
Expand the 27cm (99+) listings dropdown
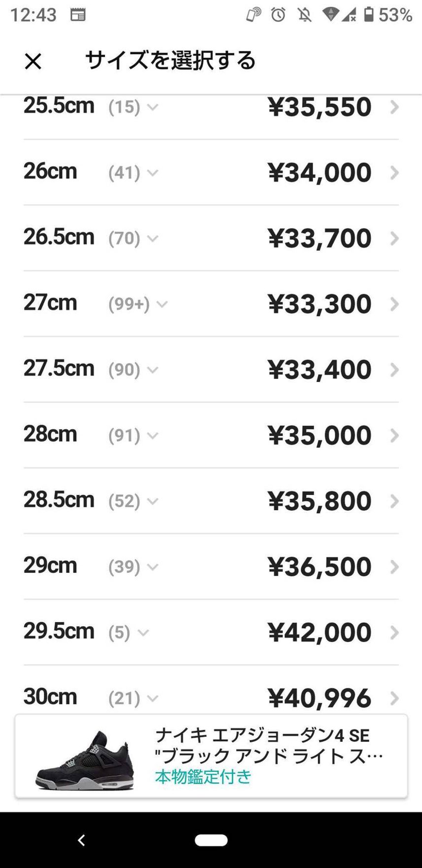click(162, 304)
